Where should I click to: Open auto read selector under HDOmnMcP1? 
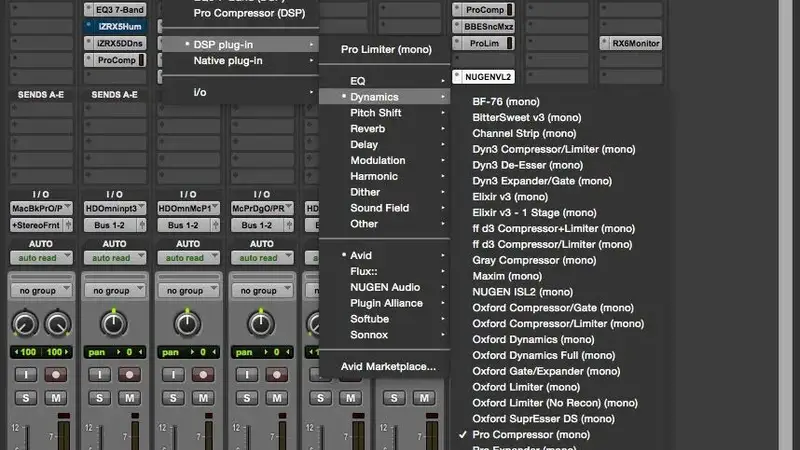point(188,258)
